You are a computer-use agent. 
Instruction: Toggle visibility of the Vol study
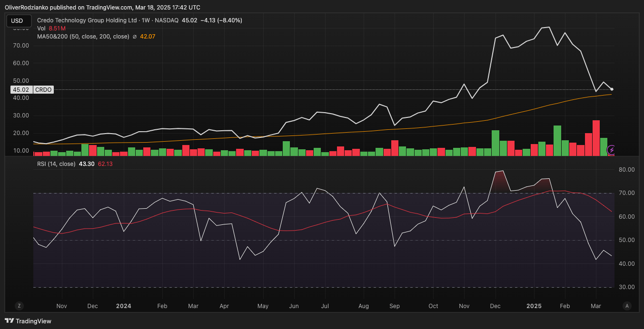(41, 28)
